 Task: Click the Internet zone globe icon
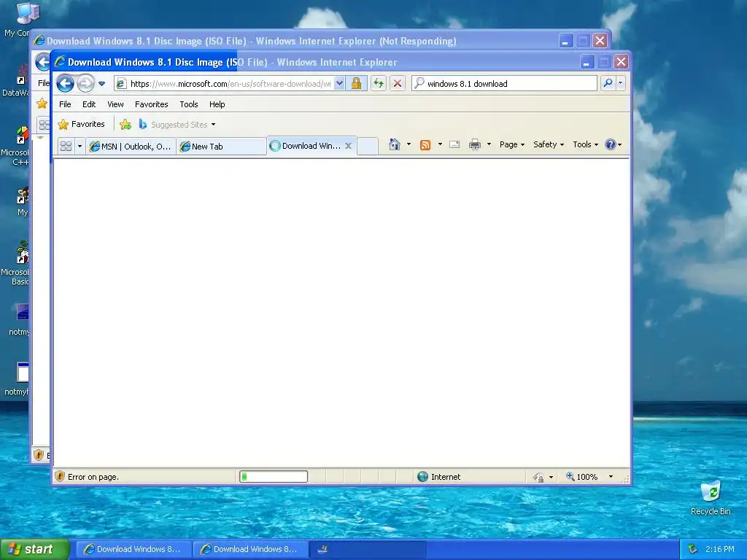(422, 477)
